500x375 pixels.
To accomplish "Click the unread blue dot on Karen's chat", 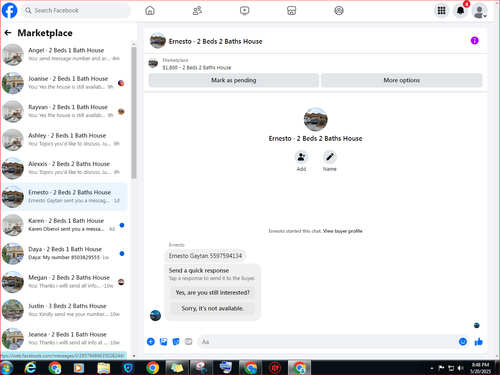I will (x=122, y=225).
